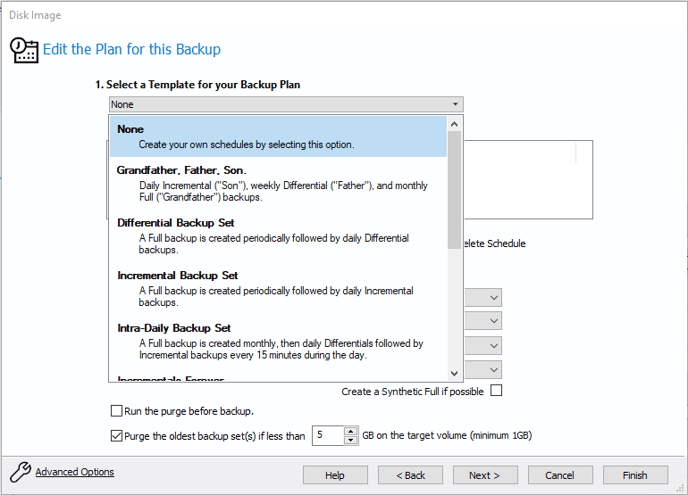Viewport: 688px width, 495px height.
Task: Click the GB threshold input field
Action: [328, 435]
